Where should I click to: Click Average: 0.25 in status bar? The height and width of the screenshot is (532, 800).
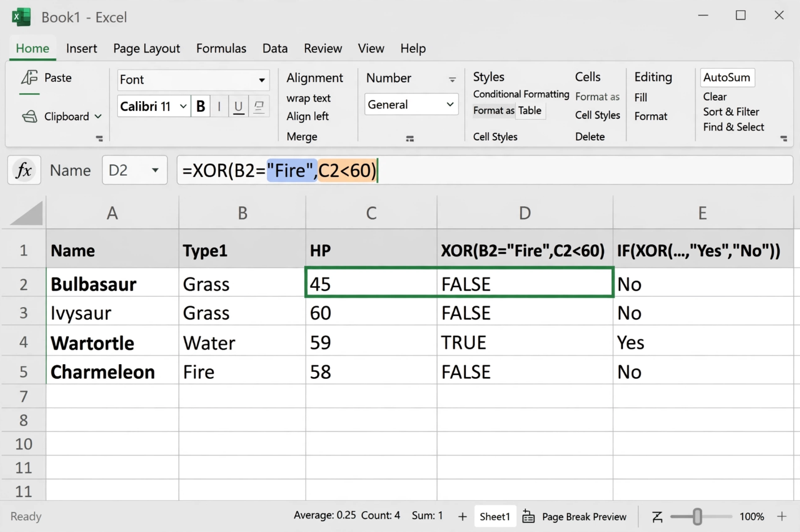coord(325,515)
